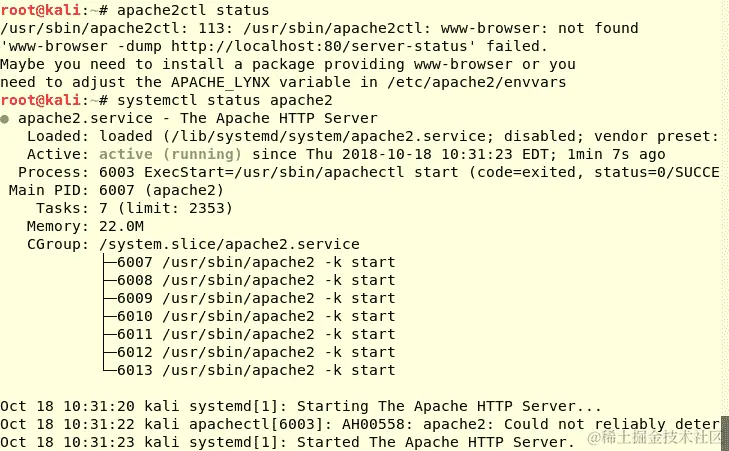Viewport: 729px width, 451px height.
Task: Click the last tree branch connector for 6013
Action: [x=109, y=369]
